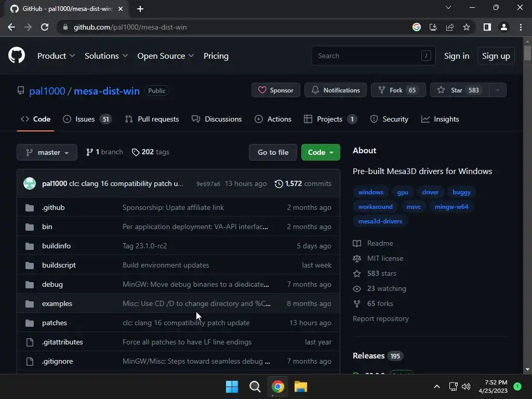Switch to the Issues tab
532x399 pixels.
tap(87, 119)
